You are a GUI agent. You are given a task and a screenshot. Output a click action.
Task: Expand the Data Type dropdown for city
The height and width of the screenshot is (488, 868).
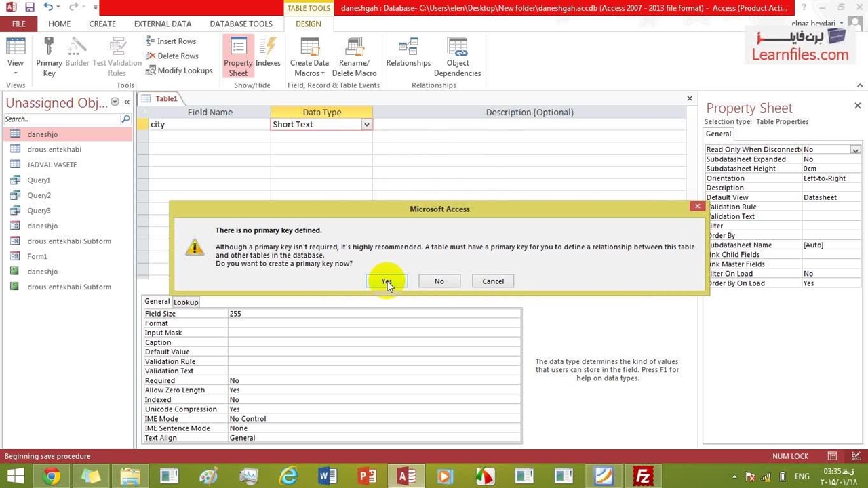pos(366,125)
